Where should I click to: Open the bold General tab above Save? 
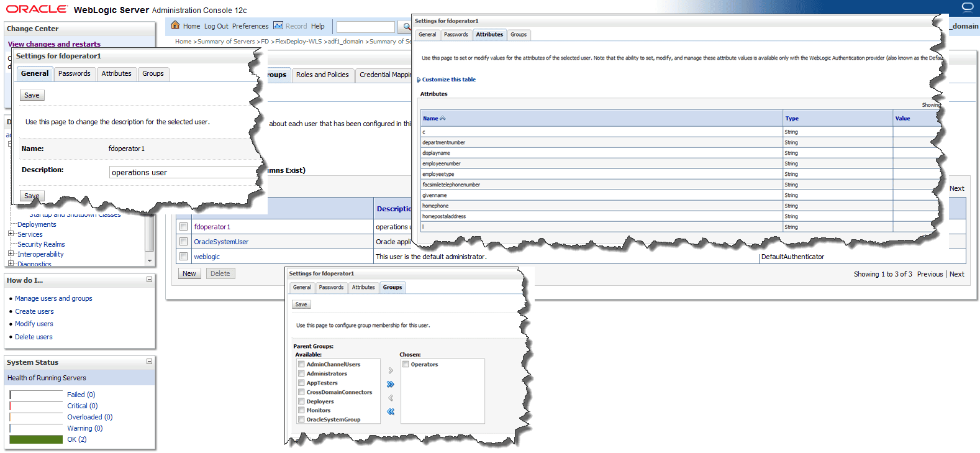(35, 73)
